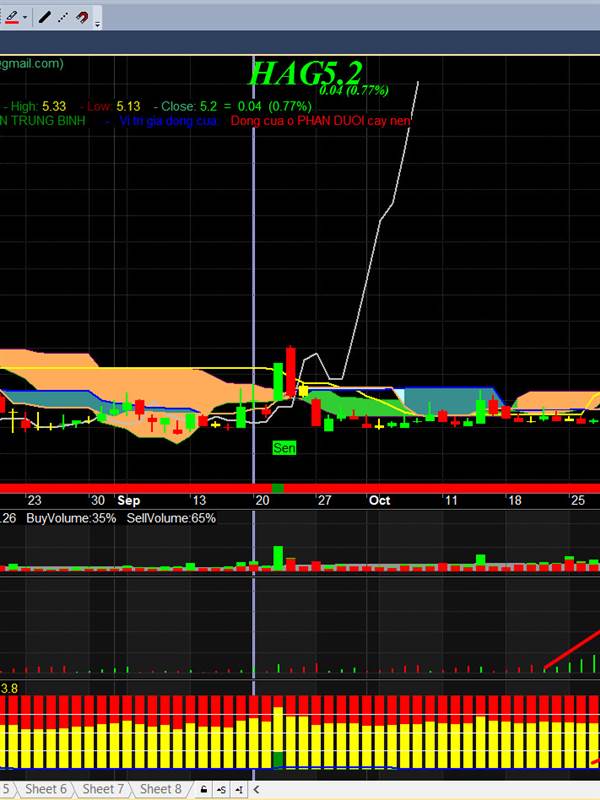Click the green Sen signal label
600x800 pixels.
[284, 447]
